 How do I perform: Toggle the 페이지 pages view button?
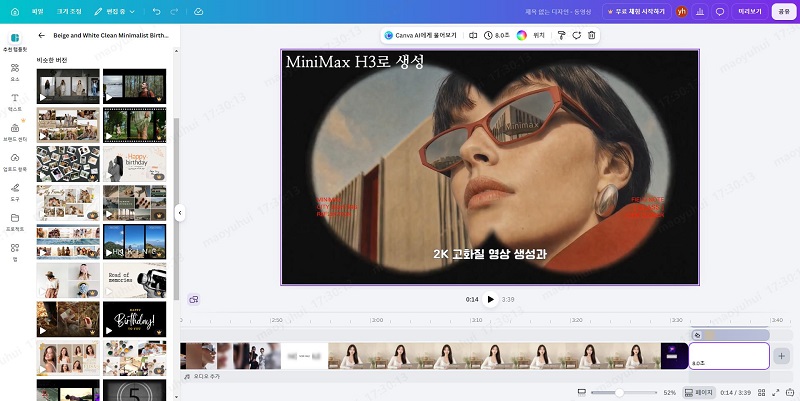[699, 392]
